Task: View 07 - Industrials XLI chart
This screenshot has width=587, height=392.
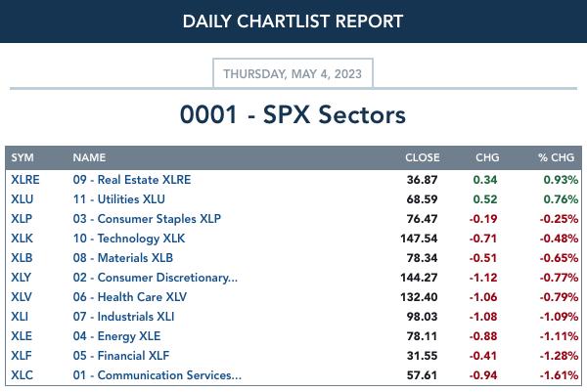Action: [123, 317]
